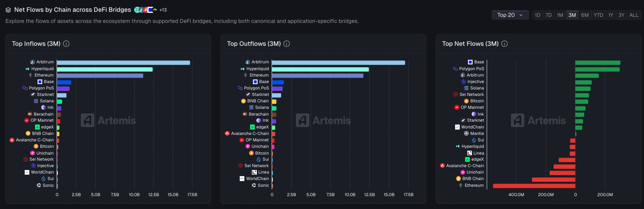Switch to the ALL time range
644x209 pixels.
634,15
